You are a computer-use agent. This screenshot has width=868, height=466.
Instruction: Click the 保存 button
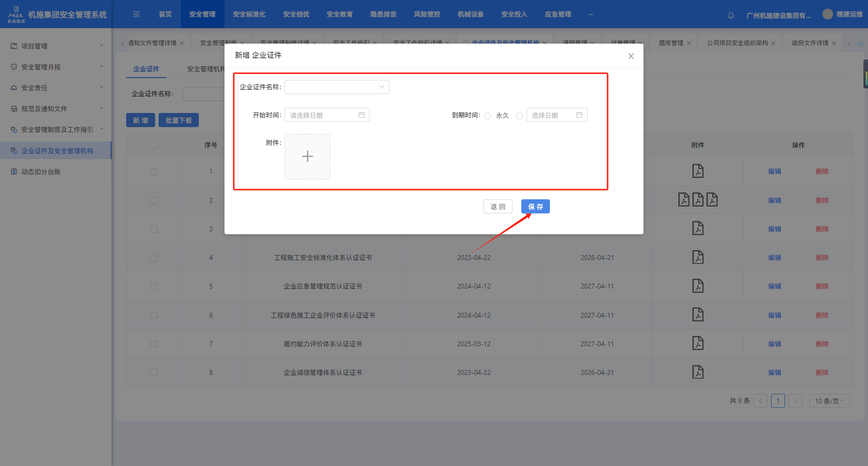point(535,207)
